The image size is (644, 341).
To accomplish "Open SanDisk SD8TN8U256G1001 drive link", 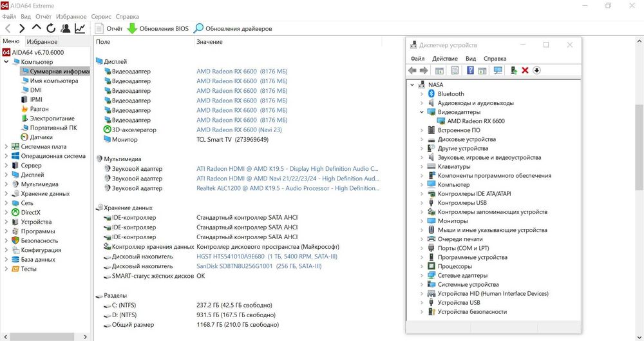I will point(259,266).
